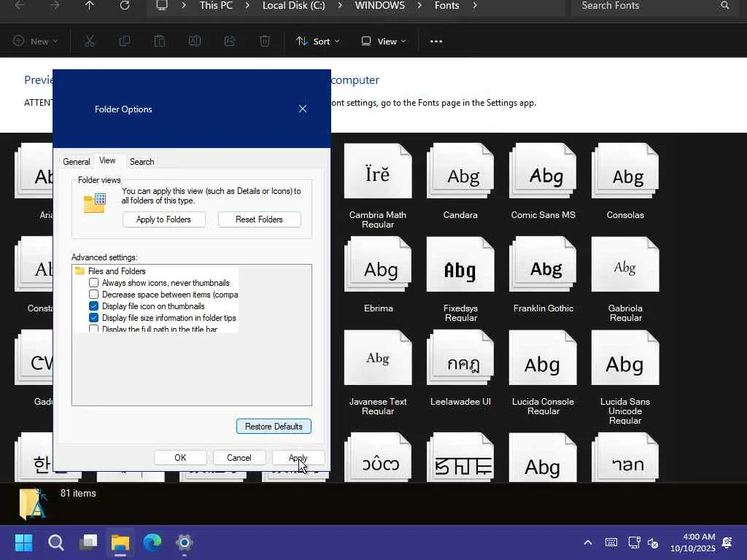Uncheck Display file size information in folder tips
This screenshot has width=747, height=560.
[x=94, y=318]
